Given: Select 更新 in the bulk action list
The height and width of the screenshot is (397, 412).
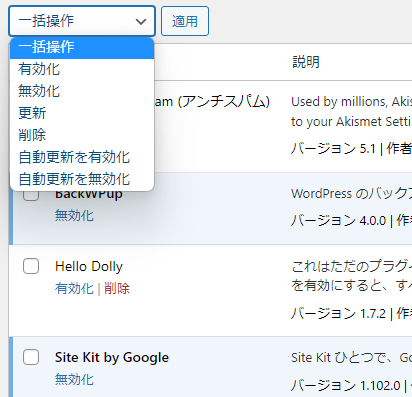Looking at the screenshot, I should pyautogui.click(x=82, y=113).
